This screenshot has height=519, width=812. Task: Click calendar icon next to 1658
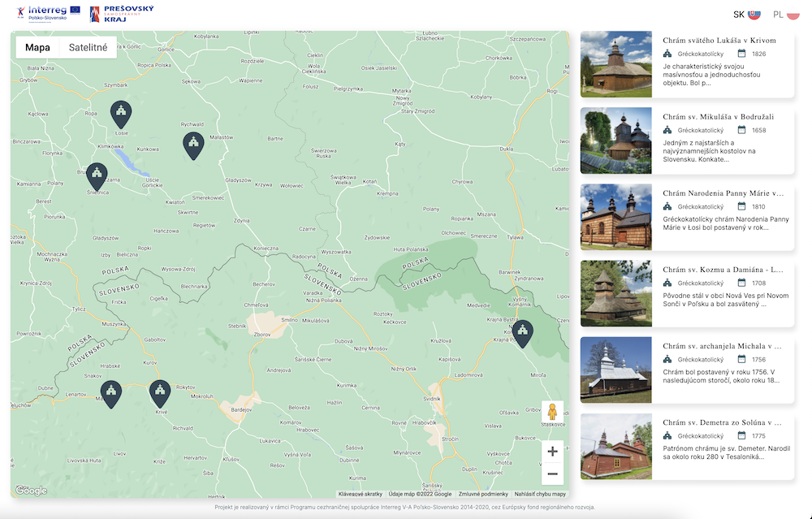pos(741,130)
